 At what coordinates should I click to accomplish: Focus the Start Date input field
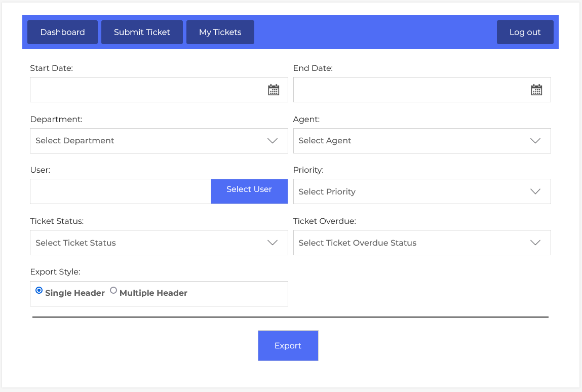147,90
